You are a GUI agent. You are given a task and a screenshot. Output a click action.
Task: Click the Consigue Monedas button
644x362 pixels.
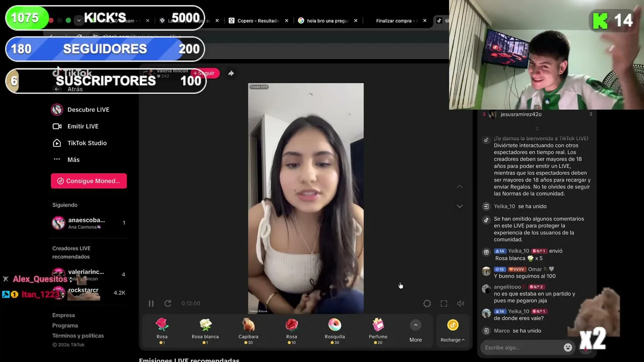point(89,181)
